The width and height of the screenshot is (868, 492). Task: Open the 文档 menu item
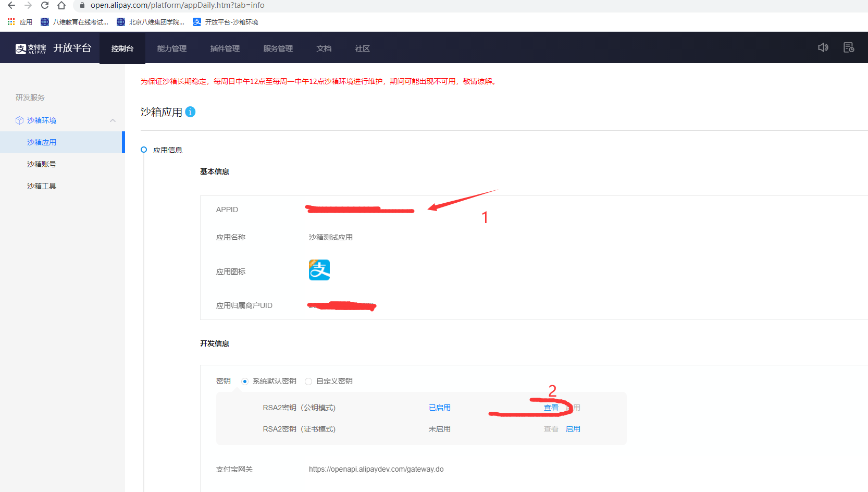point(324,48)
